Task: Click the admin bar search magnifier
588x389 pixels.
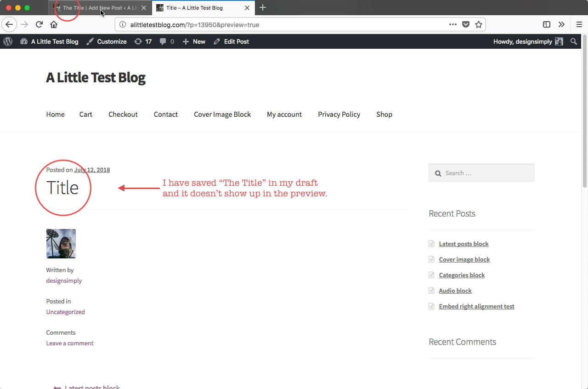Action: 573,41
